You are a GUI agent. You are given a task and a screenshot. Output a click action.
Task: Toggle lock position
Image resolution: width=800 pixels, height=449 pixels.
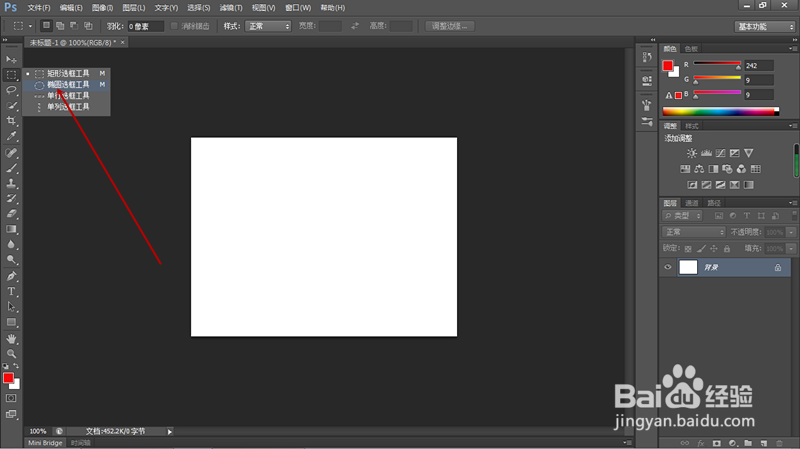click(x=714, y=248)
